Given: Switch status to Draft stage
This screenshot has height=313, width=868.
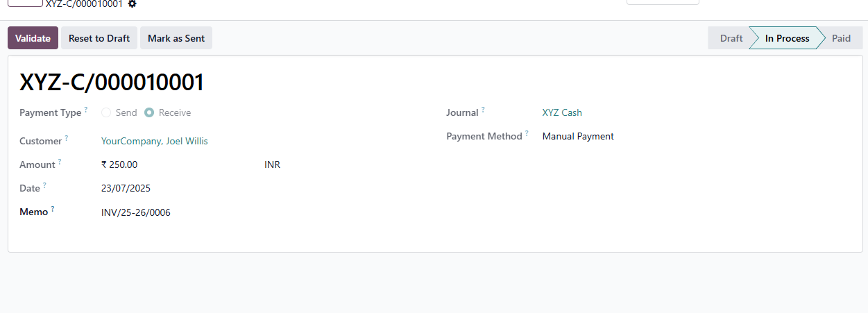Looking at the screenshot, I should pyautogui.click(x=729, y=38).
